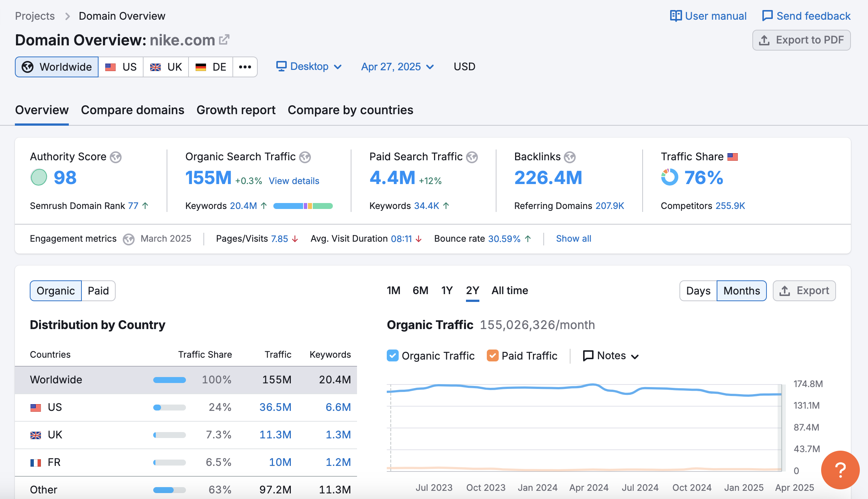This screenshot has width=868, height=499.
Task: Expand the more countries ellipsis menu
Action: 245,67
